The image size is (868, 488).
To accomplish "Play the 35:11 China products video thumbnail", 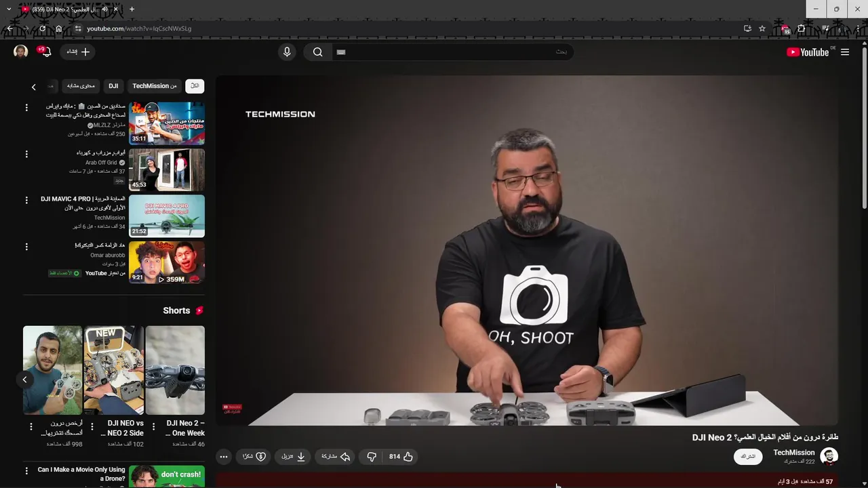I will pyautogui.click(x=167, y=123).
